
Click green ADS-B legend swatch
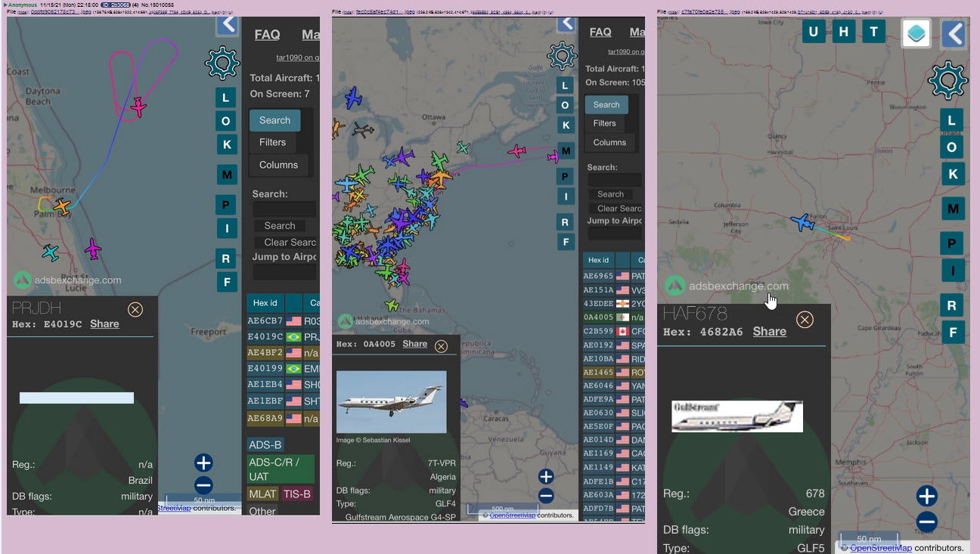[265, 445]
